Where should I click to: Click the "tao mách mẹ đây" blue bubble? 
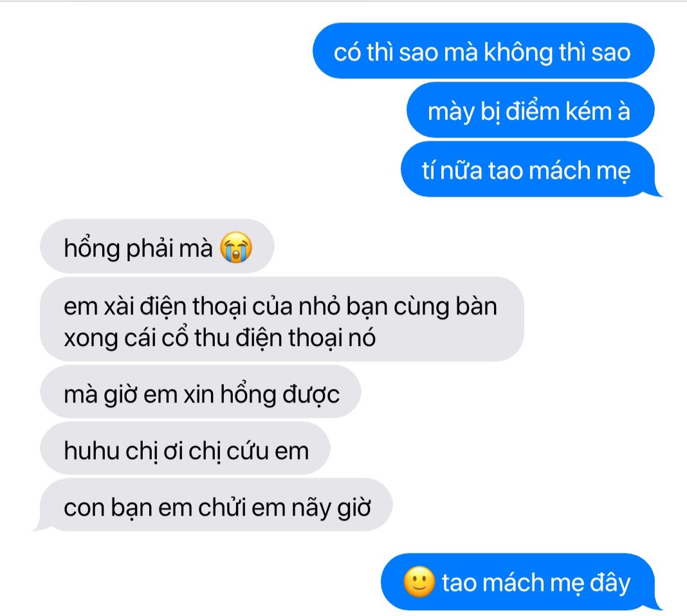pyautogui.click(x=522, y=582)
